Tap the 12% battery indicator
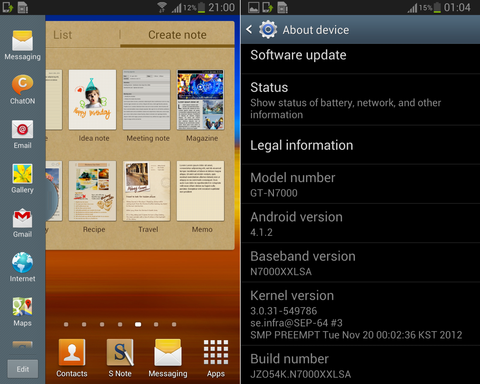Image resolution: width=480 pixels, height=384 pixels. pyautogui.click(x=194, y=7)
